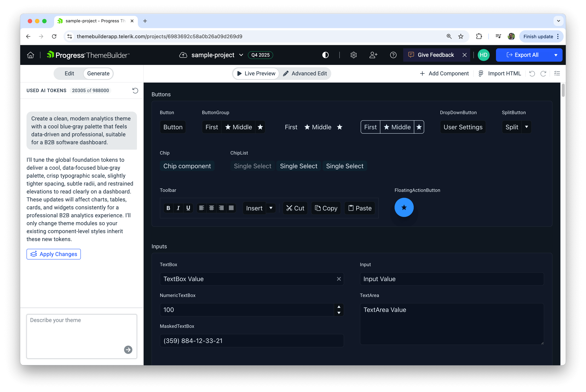
Task: Open project settings gear icon
Action: click(353, 55)
